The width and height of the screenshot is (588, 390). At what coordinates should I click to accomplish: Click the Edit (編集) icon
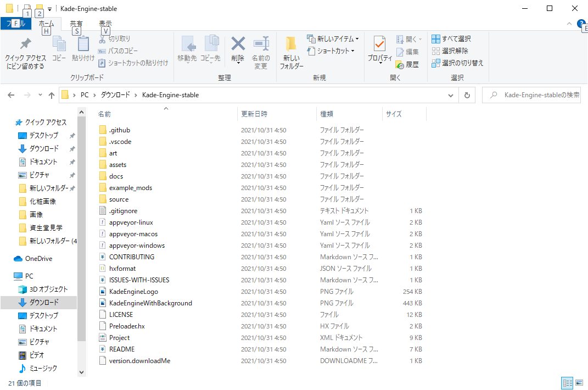click(400, 52)
